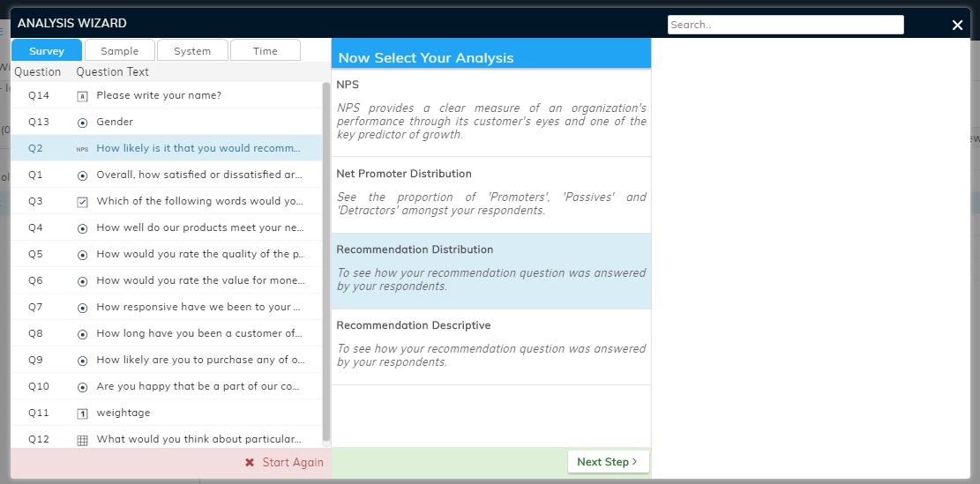Click the radio icon in the Q6 row

(82, 281)
